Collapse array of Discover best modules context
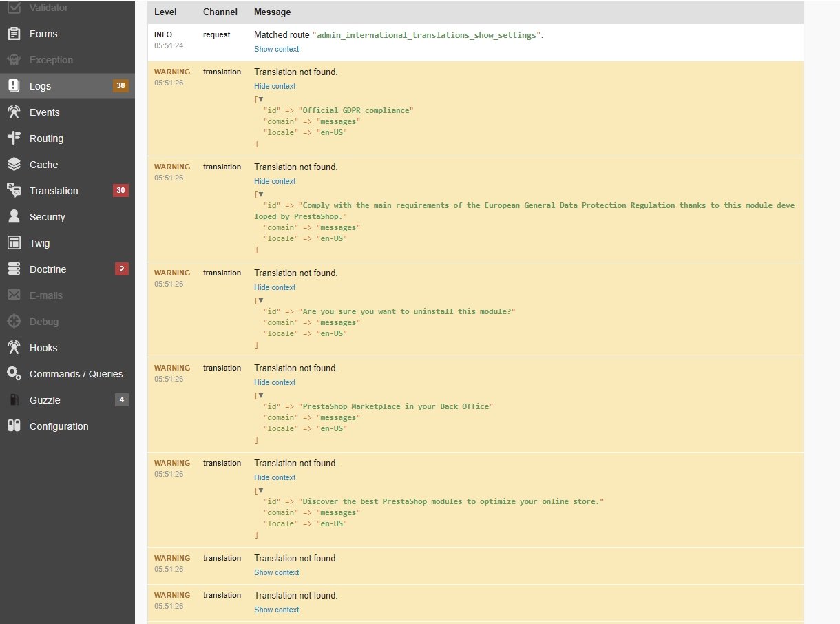Screen dimensions: 840x624 pyautogui.click(x=261, y=490)
